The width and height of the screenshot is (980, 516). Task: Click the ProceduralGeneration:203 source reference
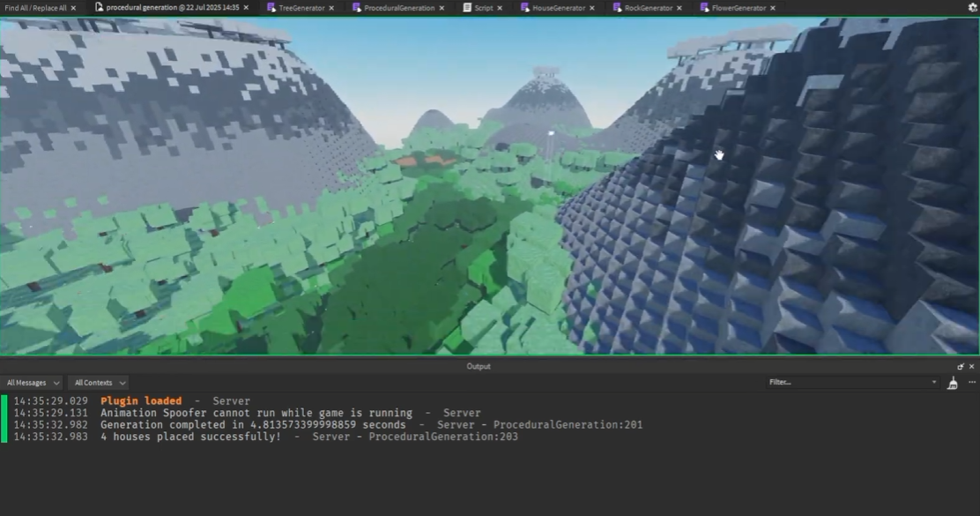tap(443, 437)
